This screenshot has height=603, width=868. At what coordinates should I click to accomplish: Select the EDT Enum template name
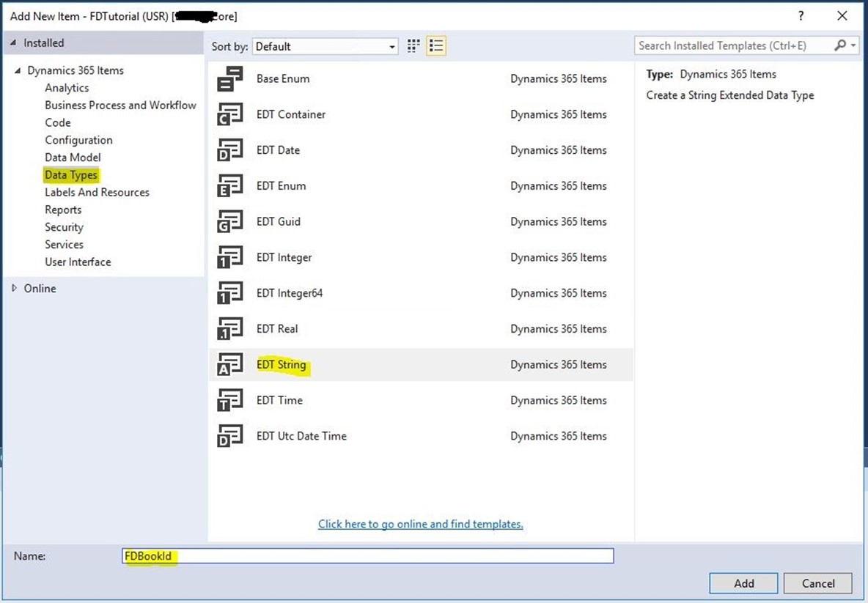pos(281,186)
